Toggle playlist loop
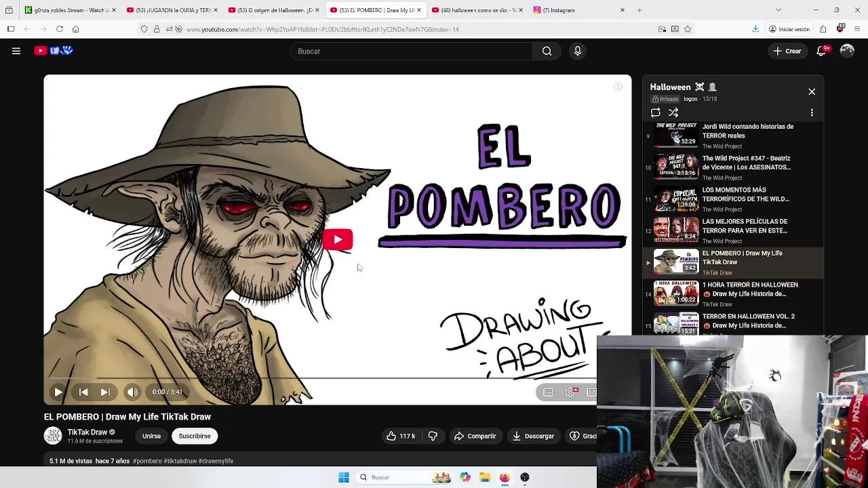868x488 pixels. (x=655, y=113)
